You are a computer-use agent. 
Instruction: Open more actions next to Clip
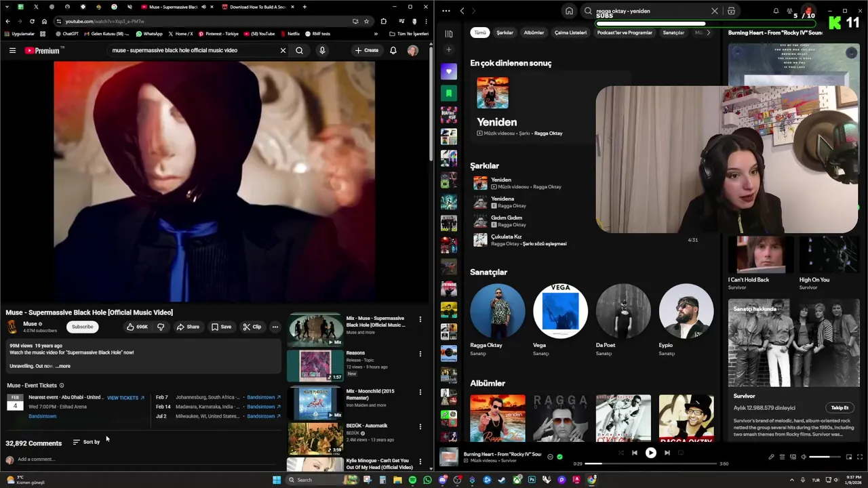(275, 327)
